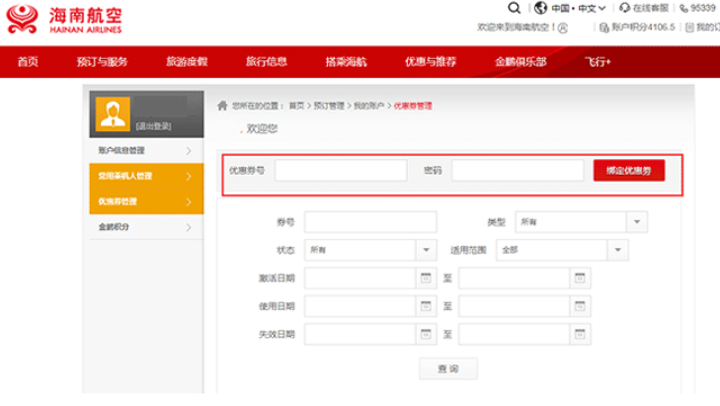
Task: Click the home icon in breadcrumb
Action: [x=222, y=105]
